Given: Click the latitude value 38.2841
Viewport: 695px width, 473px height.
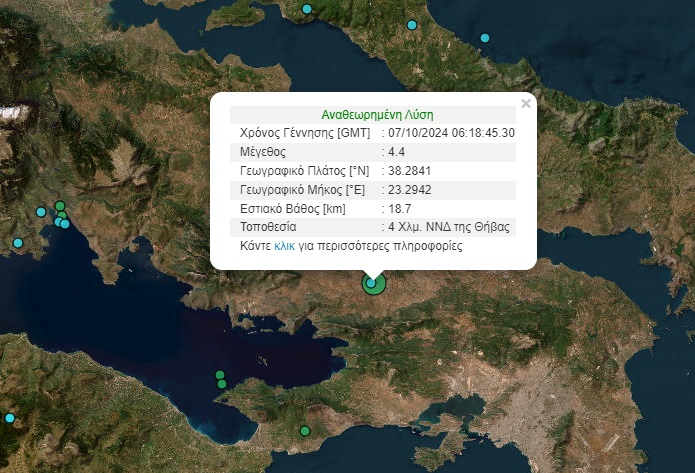Looking at the screenshot, I should pyautogui.click(x=409, y=171).
